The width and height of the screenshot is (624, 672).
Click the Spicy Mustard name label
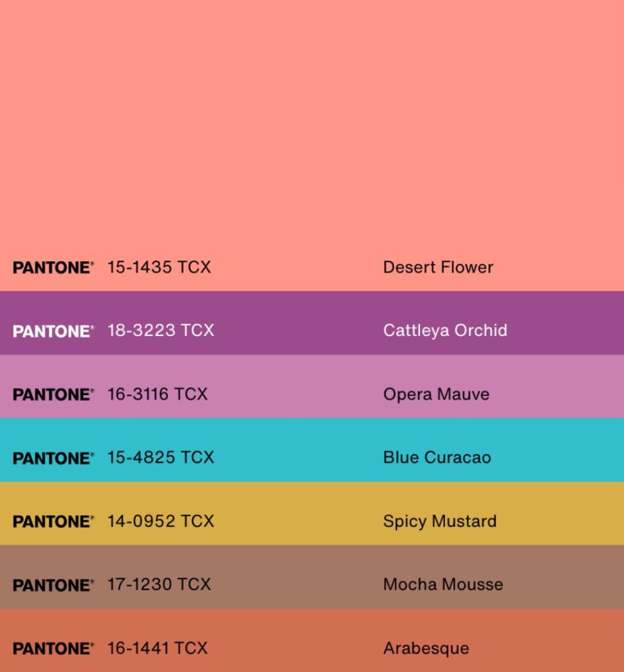coord(440,522)
